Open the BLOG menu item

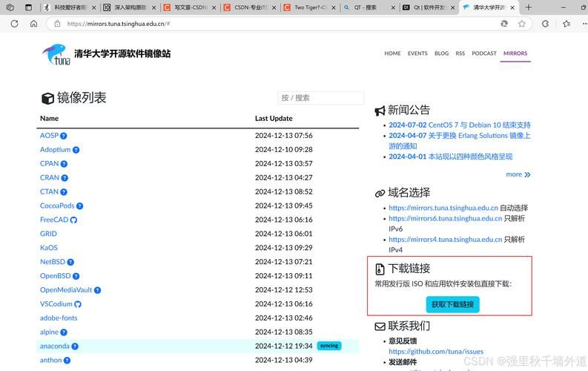pos(441,53)
